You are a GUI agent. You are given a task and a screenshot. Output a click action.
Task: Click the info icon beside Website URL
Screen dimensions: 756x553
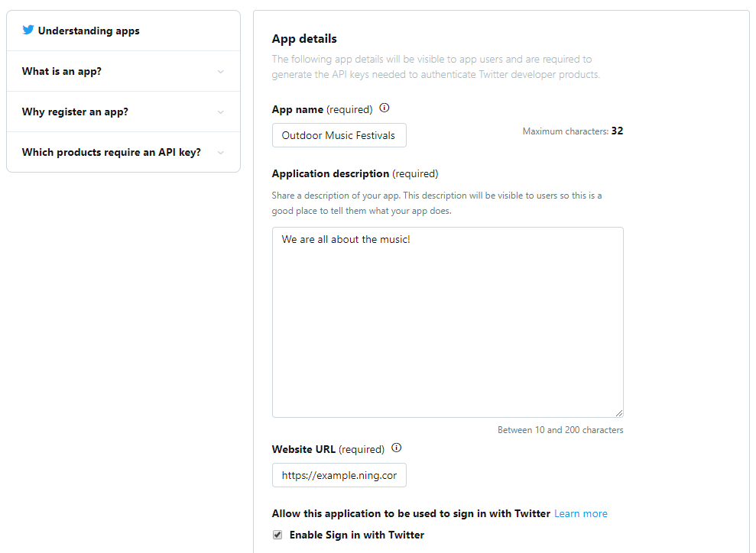[x=396, y=448]
